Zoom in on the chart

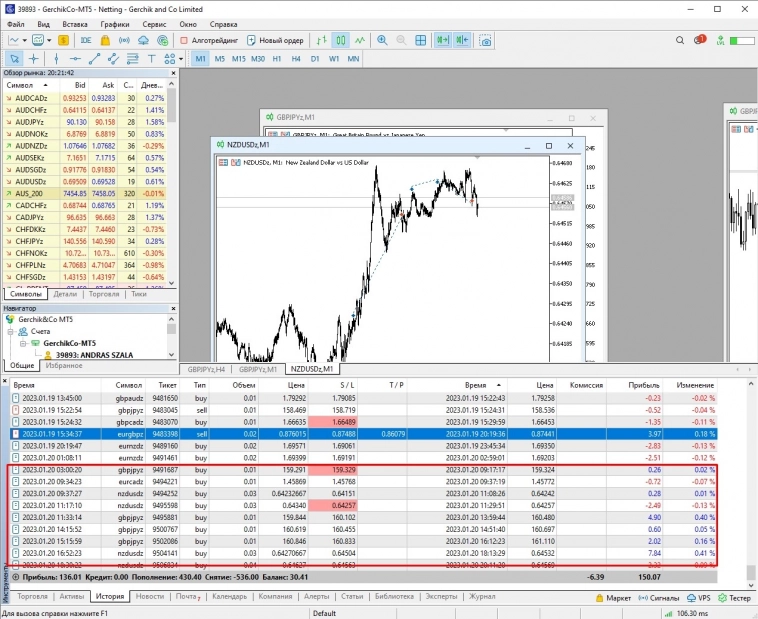382,40
